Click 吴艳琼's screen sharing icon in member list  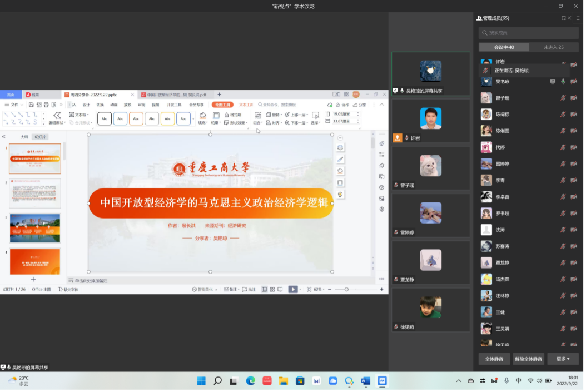point(553,82)
